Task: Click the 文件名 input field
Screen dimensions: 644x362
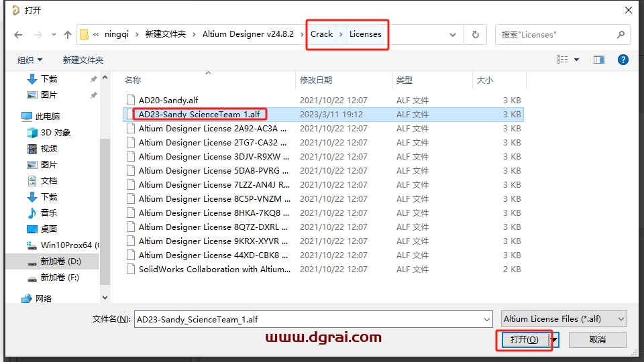Action: (x=308, y=319)
